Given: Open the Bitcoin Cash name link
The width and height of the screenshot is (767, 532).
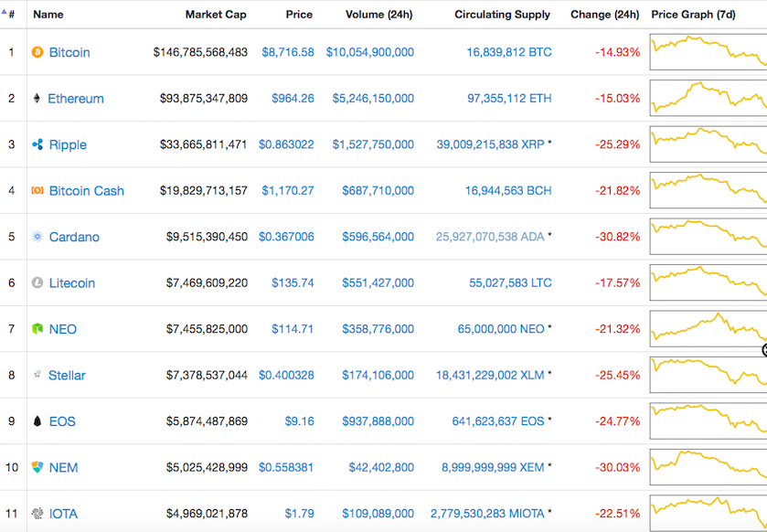Looking at the screenshot, I should coord(87,191).
